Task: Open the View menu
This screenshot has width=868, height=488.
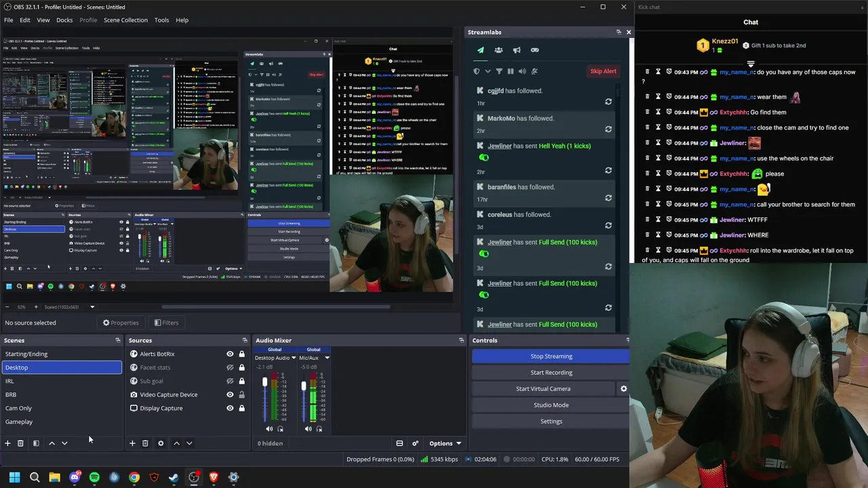Action: 43,20
